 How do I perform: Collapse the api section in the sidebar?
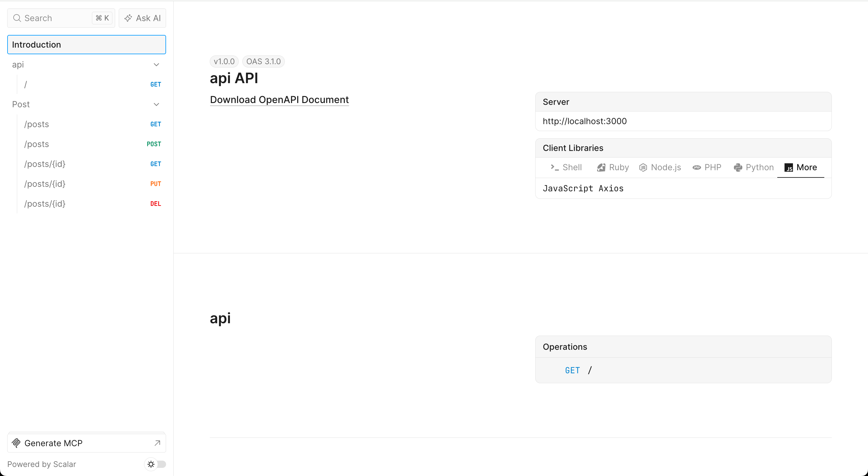click(x=156, y=64)
